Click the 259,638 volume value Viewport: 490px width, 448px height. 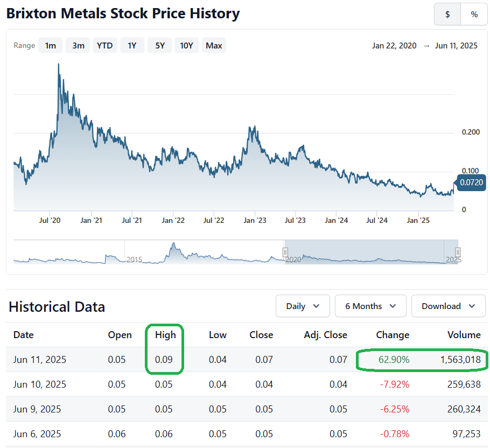point(464,384)
